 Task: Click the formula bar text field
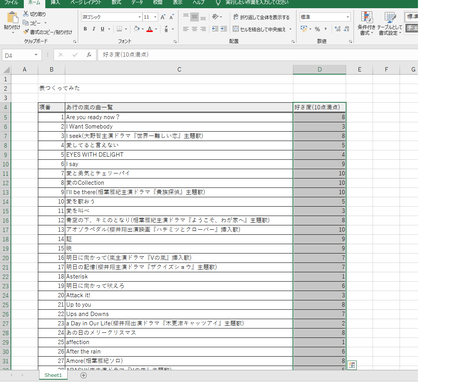(x=257, y=55)
